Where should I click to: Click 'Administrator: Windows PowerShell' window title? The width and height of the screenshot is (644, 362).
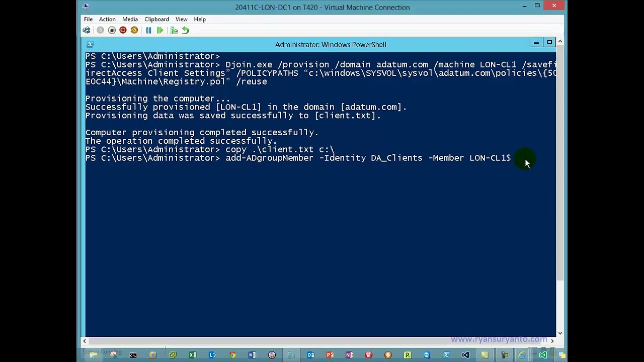[331, 44]
